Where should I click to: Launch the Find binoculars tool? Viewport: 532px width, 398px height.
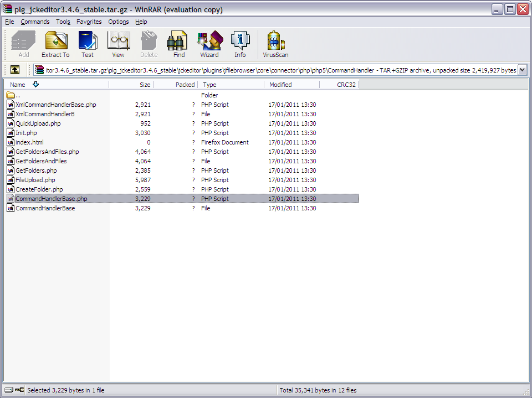click(179, 44)
